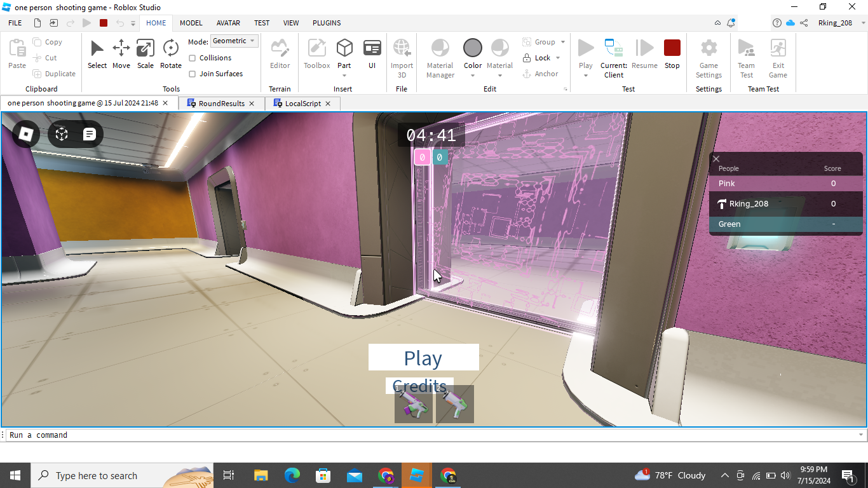The width and height of the screenshot is (868, 488).
Task: Expand the Lock dropdown arrow
Action: [x=558, y=58]
